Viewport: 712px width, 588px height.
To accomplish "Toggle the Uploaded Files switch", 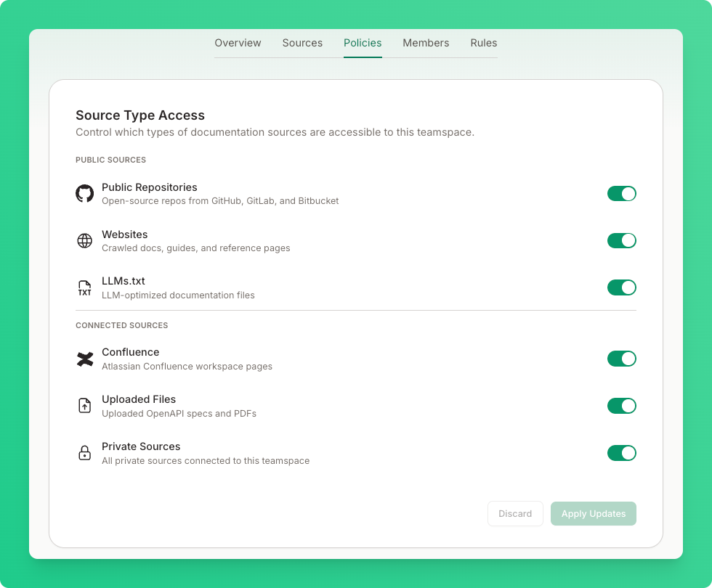I will tap(622, 406).
